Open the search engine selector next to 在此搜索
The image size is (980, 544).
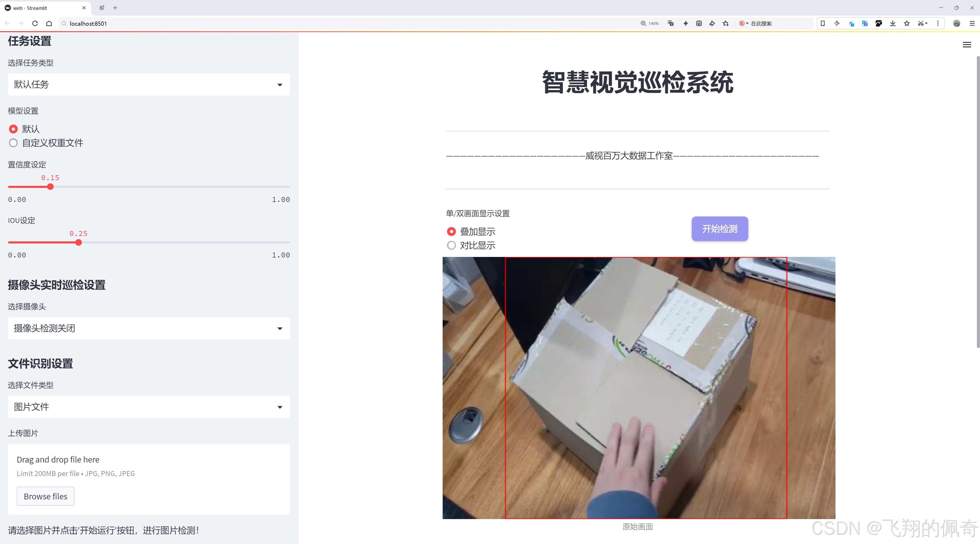pos(743,23)
